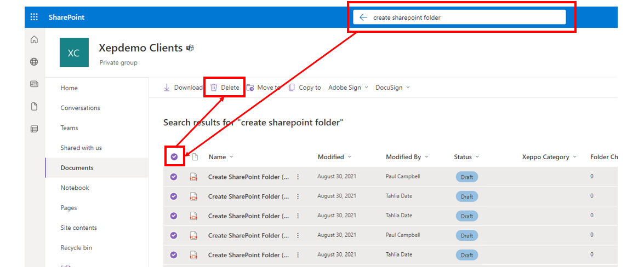Click the Download button label
This screenshot has width=644, height=267.
[x=189, y=88]
